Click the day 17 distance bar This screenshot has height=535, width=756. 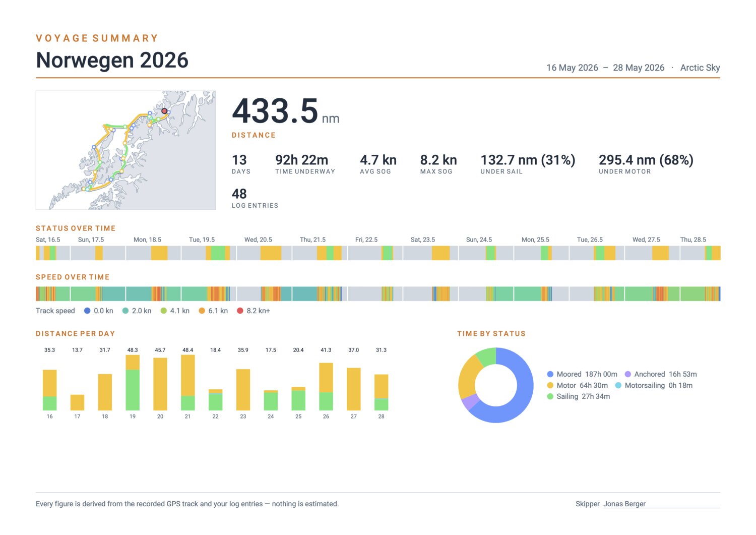coord(77,402)
